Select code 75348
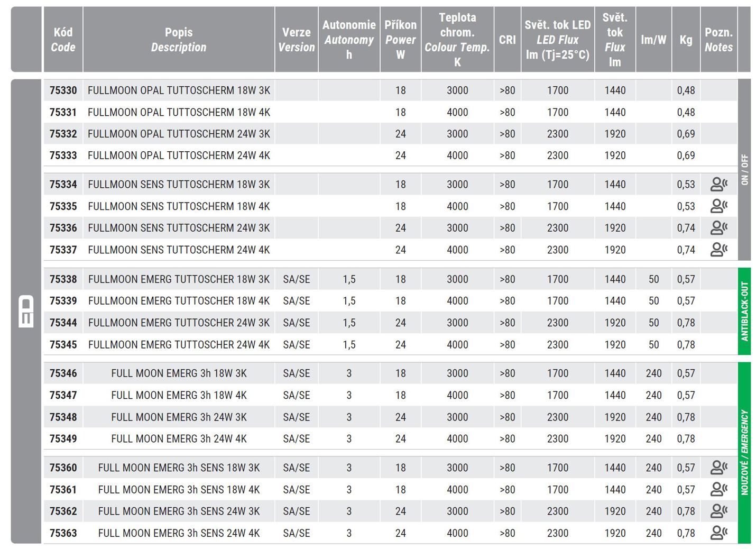 coord(63,417)
